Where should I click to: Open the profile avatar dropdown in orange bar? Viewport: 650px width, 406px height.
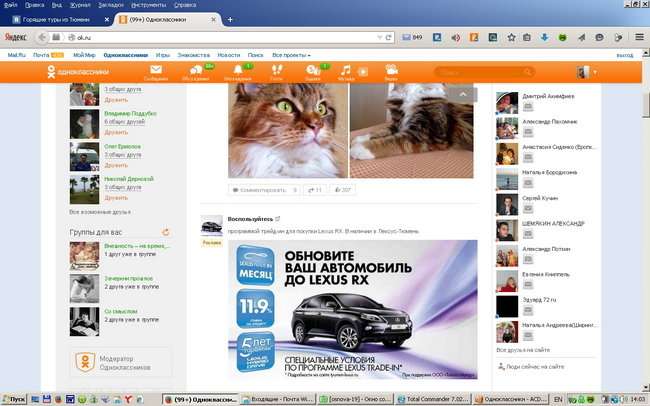point(587,72)
